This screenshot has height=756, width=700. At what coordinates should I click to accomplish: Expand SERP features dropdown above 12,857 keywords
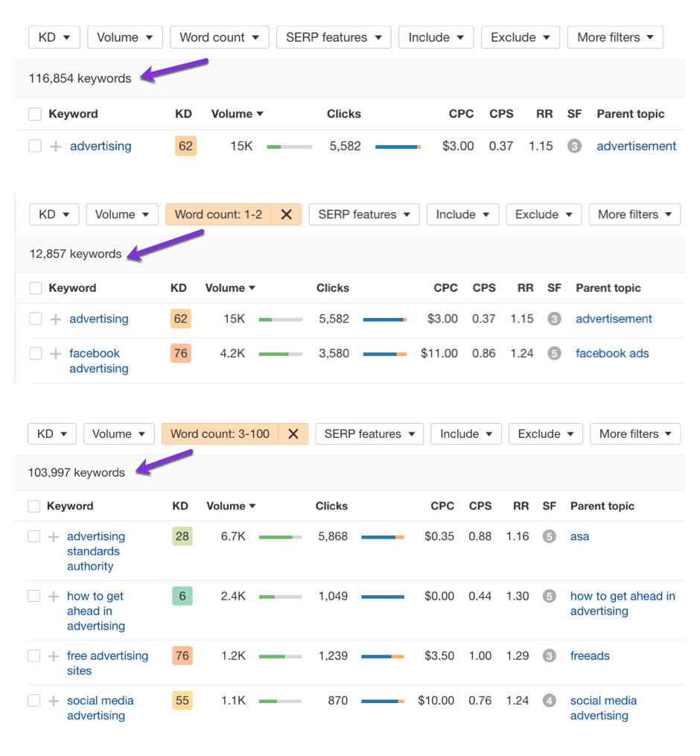click(363, 215)
